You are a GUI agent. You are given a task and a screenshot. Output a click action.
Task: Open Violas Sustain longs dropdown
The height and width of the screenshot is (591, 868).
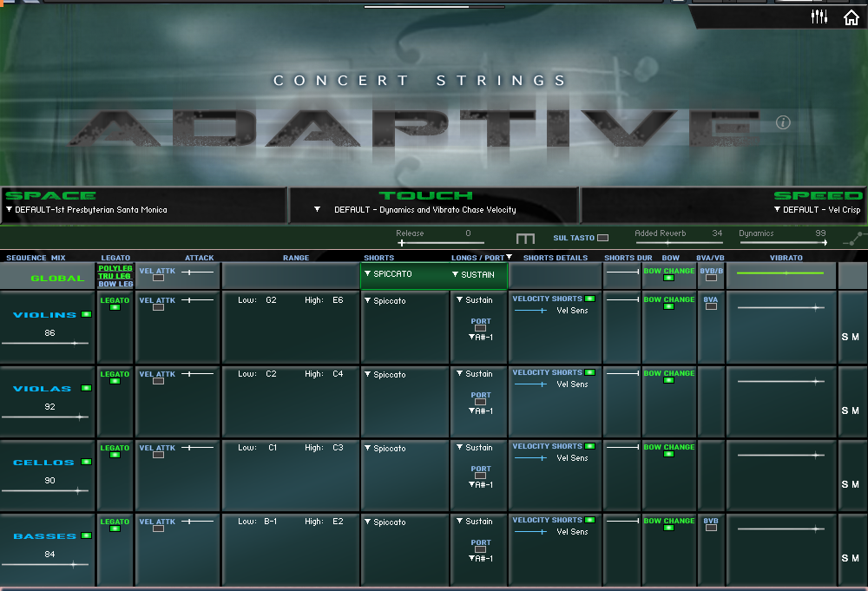475,373
